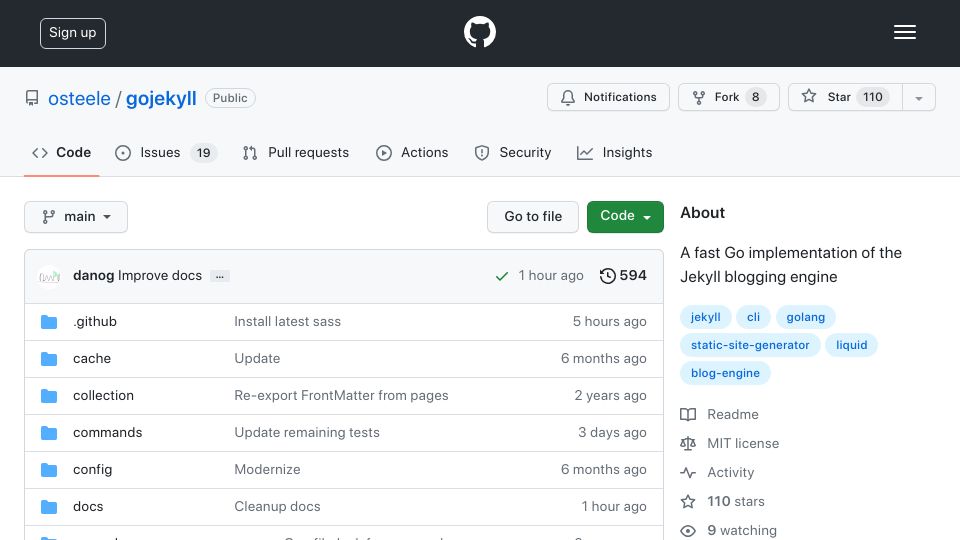Open the config folder

point(92,470)
